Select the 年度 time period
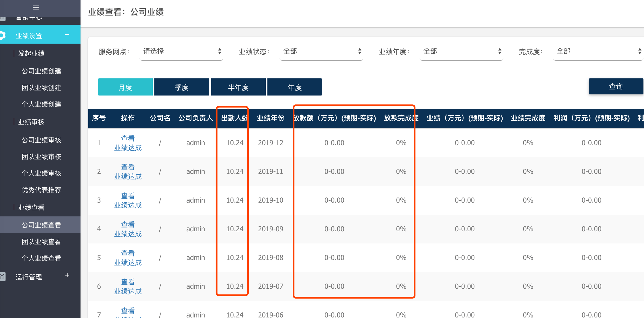The width and height of the screenshot is (644, 318). [x=294, y=87]
